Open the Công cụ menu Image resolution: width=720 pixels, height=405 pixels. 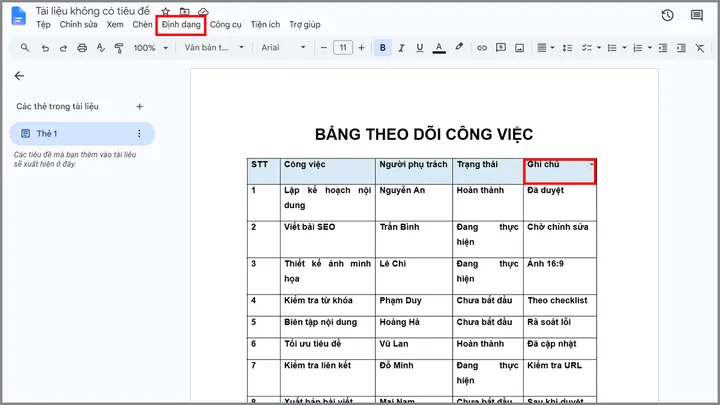225,24
